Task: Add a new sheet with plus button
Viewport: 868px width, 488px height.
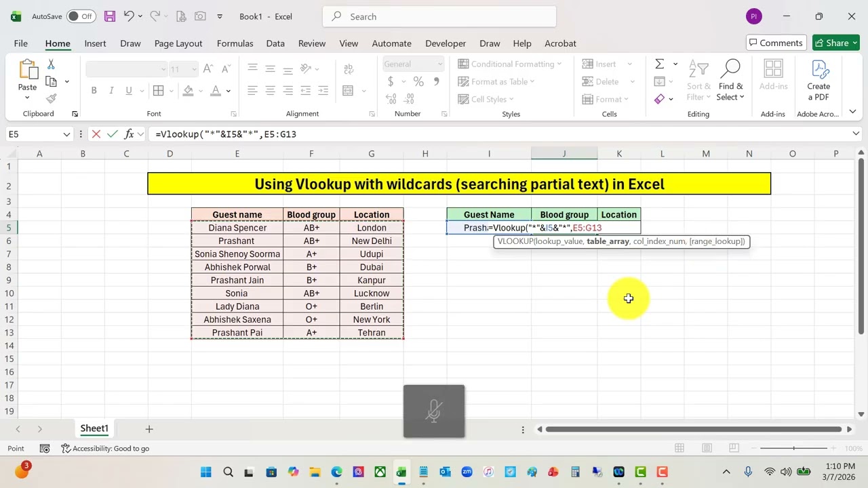Action: 149,429
